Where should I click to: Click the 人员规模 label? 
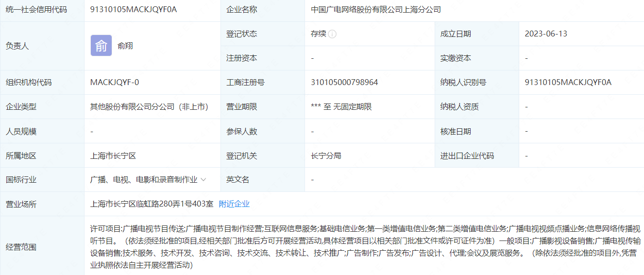(x=21, y=132)
